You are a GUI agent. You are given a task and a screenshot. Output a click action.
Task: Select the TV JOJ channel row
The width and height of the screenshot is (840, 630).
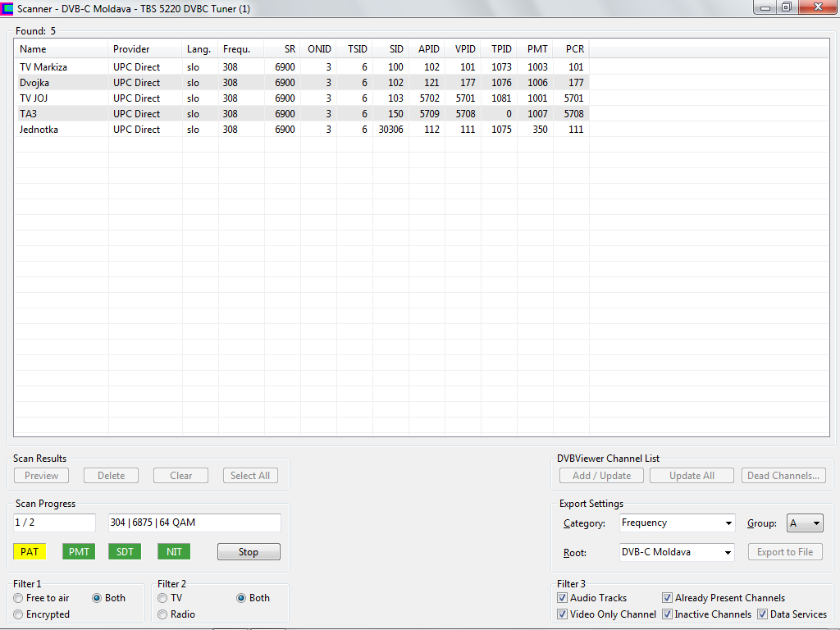pyautogui.click(x=302, y=98)
